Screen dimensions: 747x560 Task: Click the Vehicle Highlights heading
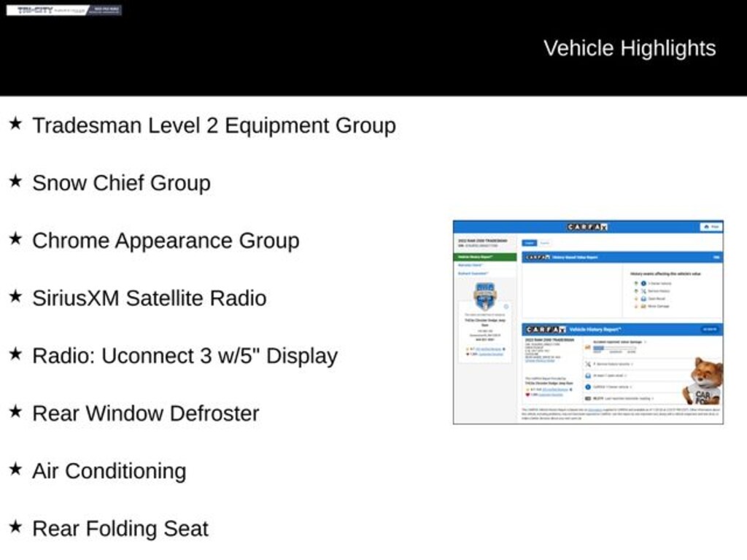coord(629,49)
